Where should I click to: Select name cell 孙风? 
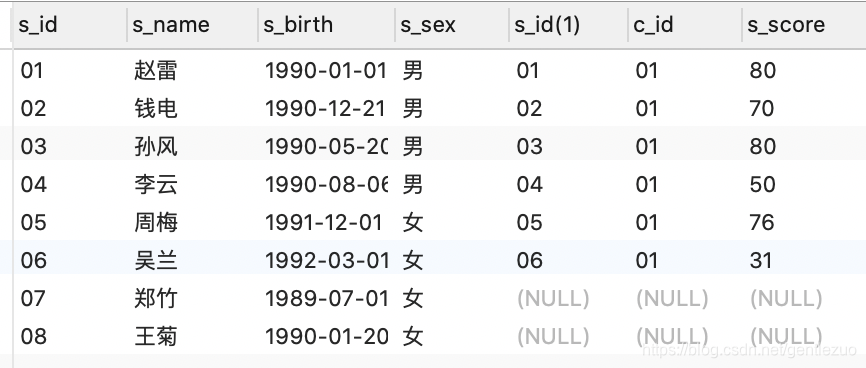pyautogui.click(x=156, y=146)
